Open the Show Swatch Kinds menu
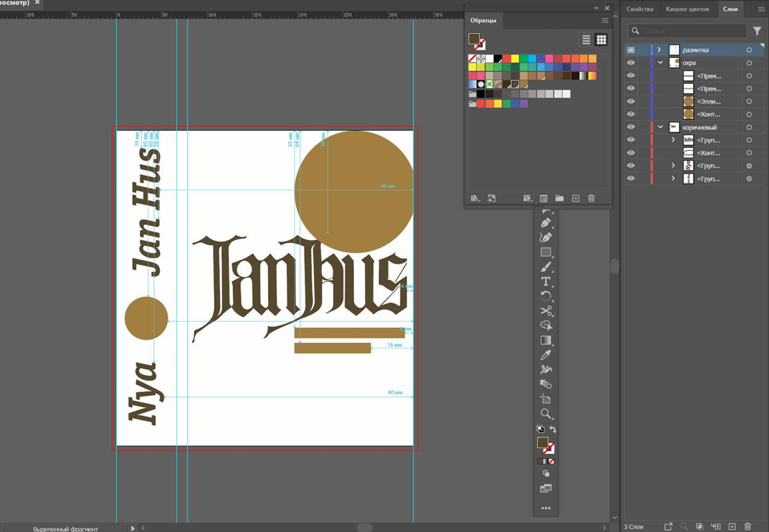The width and height of the screenshot is (769, 532). click(x=528, y=199)
